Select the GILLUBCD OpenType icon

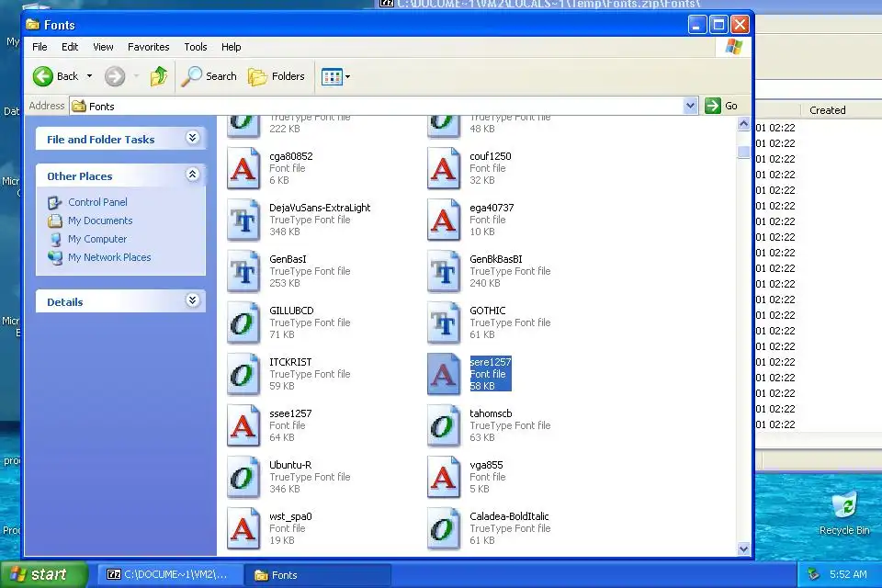click(243, 323)
